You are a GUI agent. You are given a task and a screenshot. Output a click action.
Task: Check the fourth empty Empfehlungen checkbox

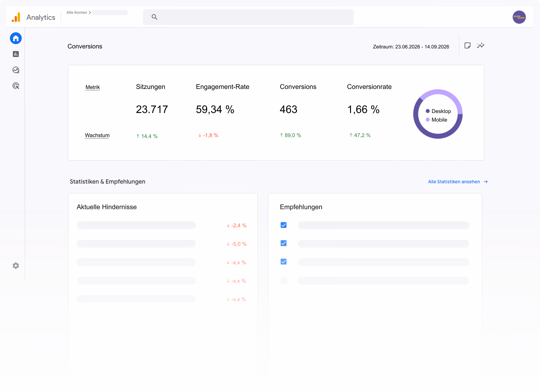(x=283, y=281)
